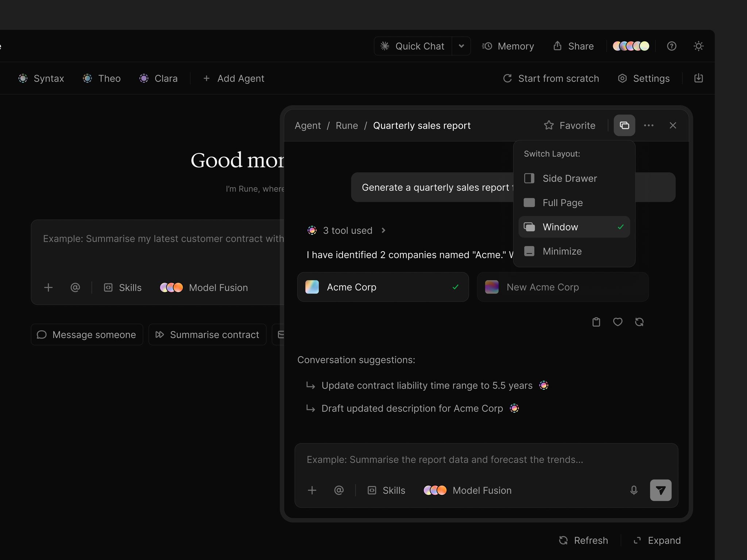Select Full Page layout option
This screenshot has height=560, width=747.
tap(574, 203)
